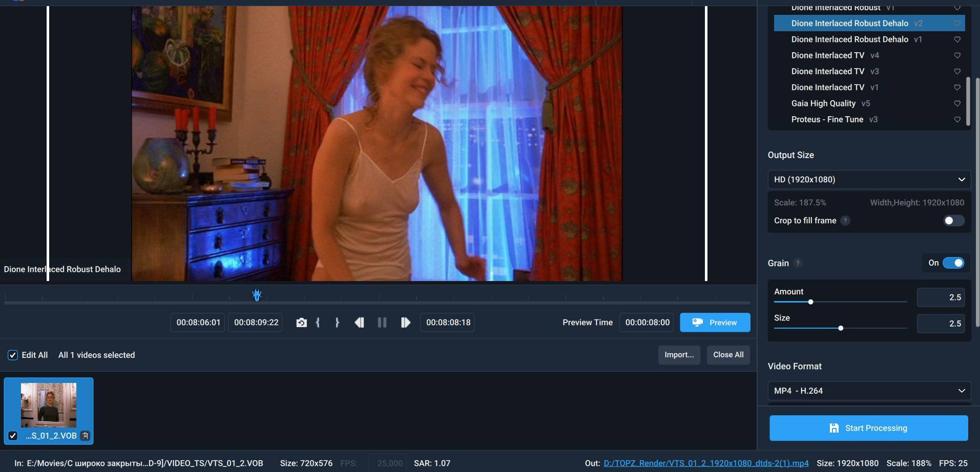Edit the Grain Amount value field
Viewport: 980px width, 472px height.
click(941, 297)
